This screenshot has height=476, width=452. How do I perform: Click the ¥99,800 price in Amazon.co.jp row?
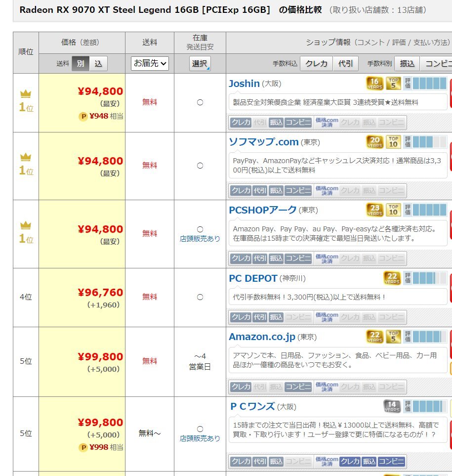100,356
